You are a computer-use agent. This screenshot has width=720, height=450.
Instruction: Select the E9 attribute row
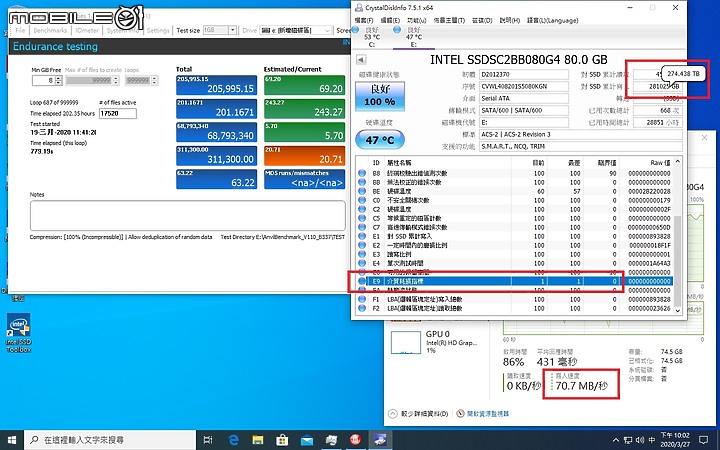coord(514,281)
